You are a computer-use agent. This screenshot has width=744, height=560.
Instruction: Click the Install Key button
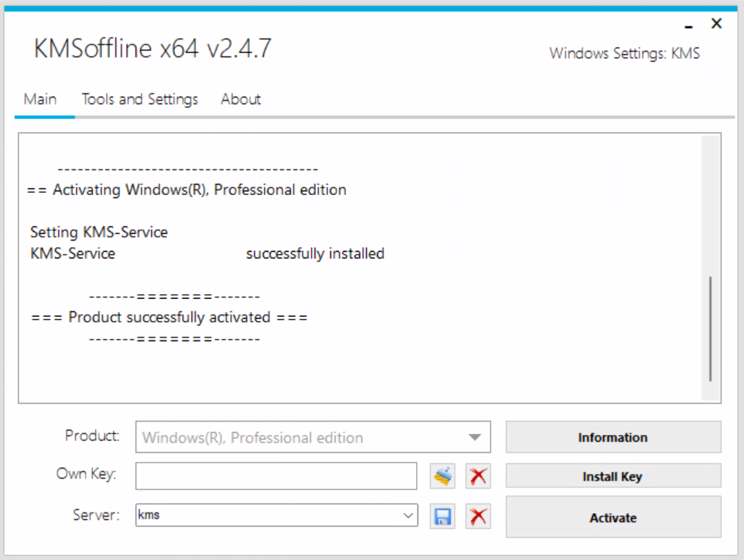pos(613,476)
